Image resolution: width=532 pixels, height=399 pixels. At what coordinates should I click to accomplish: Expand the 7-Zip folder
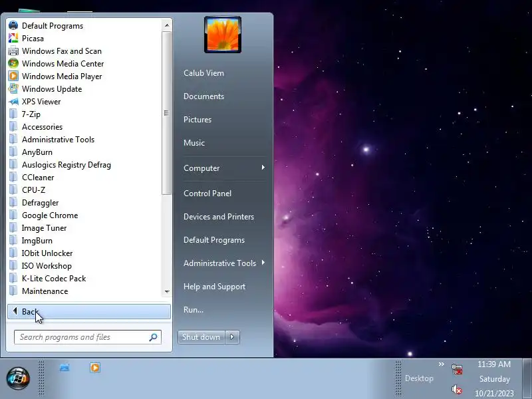point(31,114)
